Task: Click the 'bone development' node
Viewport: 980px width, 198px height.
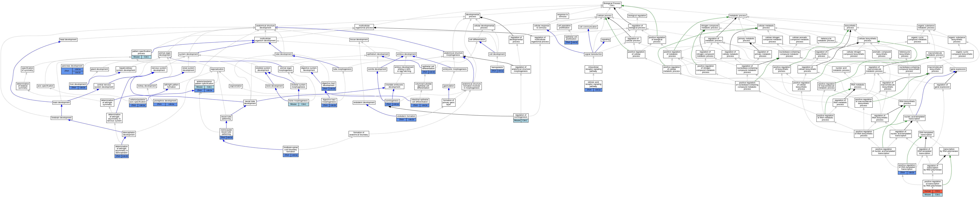Action: (x=275, y=86)
